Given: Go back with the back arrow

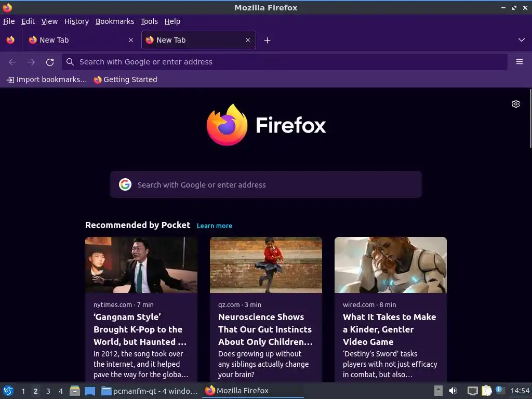Looking at the screenshot, I should click(x=12, y=62).
